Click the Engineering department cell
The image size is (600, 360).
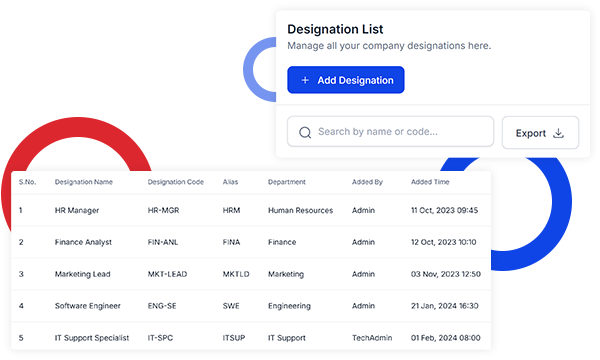[289, 306]
